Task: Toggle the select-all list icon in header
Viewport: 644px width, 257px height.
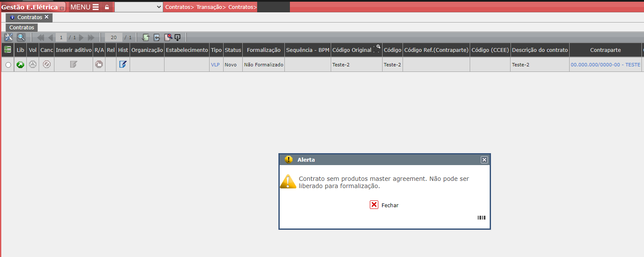Action: (x=8, y=50)
